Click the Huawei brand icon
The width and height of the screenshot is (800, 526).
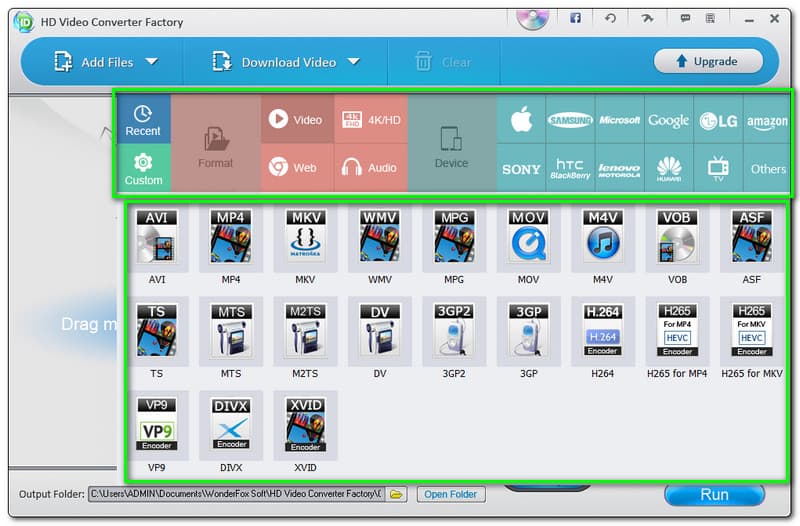(x=669, y=167)
